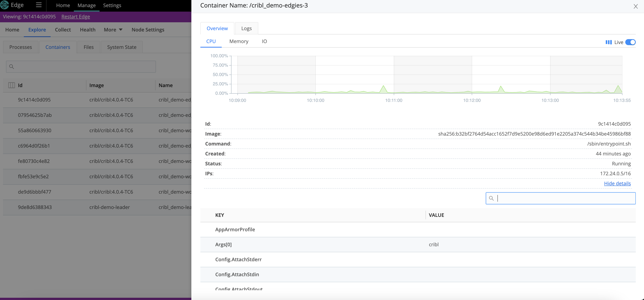This screenshot has width=644, height=300.
Task: Open the System State tab
Action: (x=121, y=47)
